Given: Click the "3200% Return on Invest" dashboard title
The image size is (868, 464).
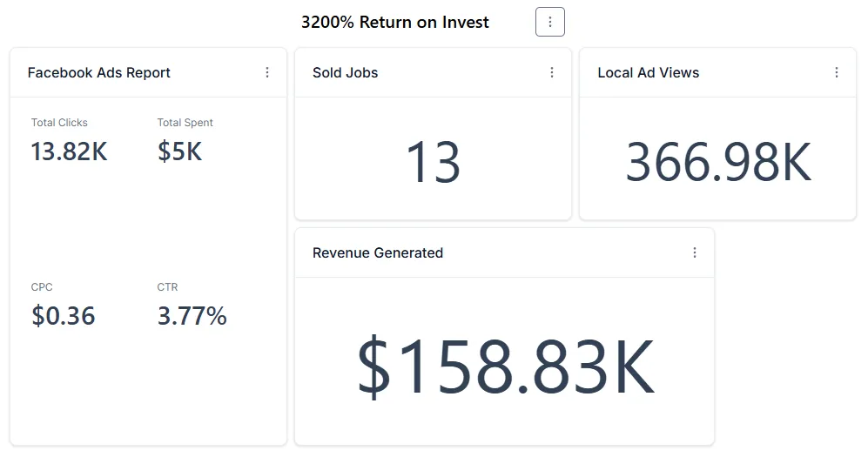Looking at the screenshot, I should click(395, 23).
